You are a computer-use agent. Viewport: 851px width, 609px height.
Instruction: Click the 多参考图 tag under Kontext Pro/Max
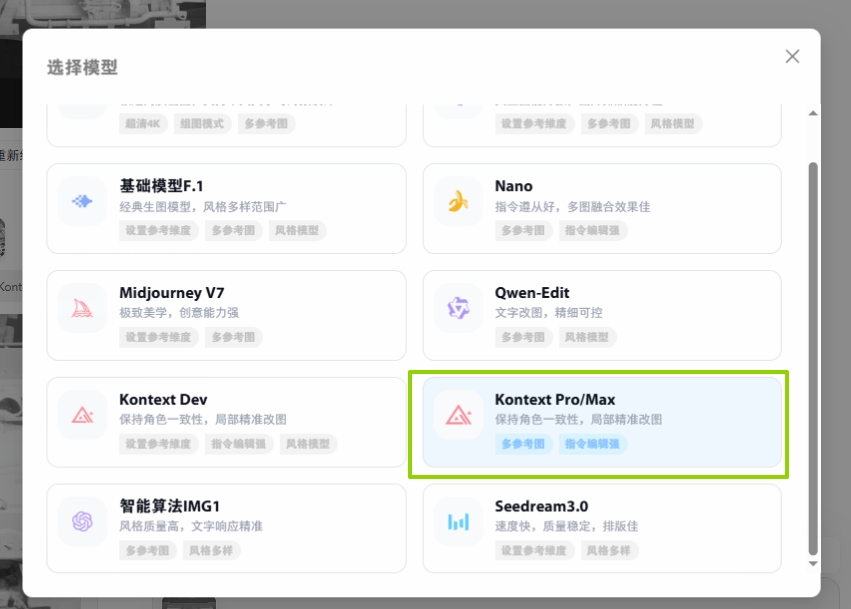(523, 444)
